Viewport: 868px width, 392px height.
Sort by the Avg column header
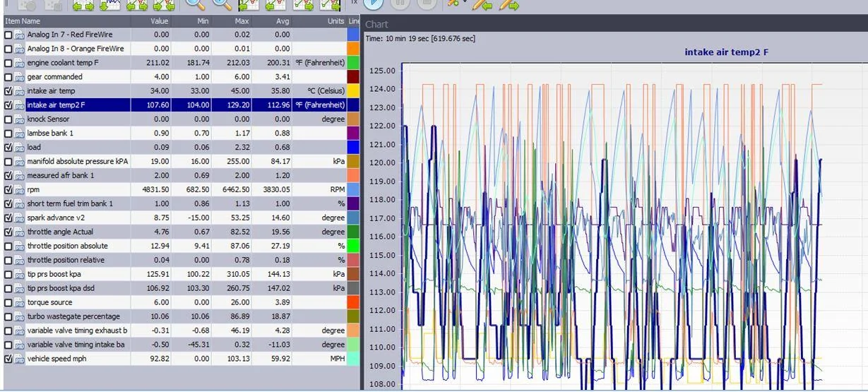[272, 21]
